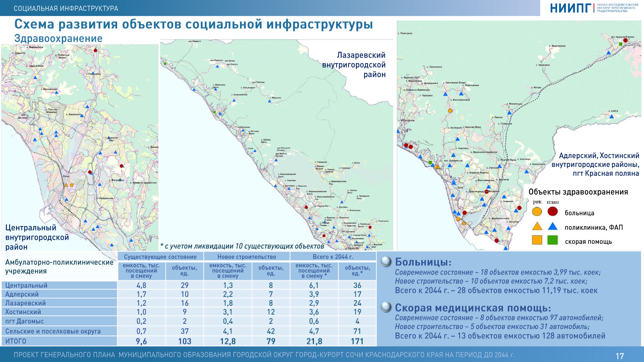Click the Существующее состояние column header
The width and height of the screenshot is (644, 362).
[160, 257]
